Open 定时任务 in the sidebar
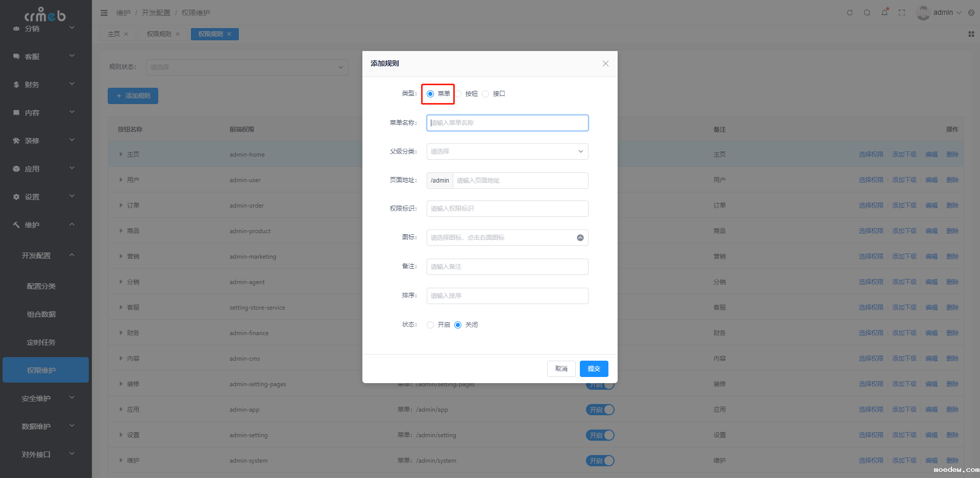The height and width of the screenshot is (478, 980). [x=41, y=342]
